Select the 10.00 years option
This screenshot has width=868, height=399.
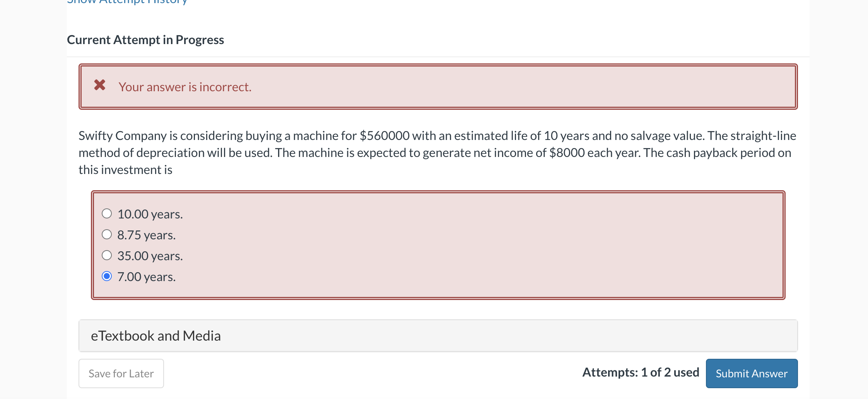[x=107, y=213]
